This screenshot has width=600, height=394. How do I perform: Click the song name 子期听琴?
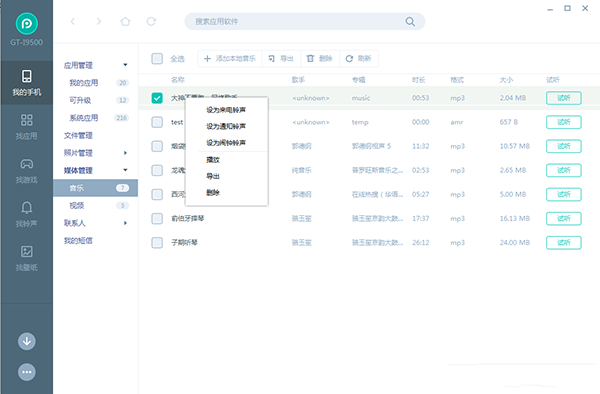tap(184, 243)
